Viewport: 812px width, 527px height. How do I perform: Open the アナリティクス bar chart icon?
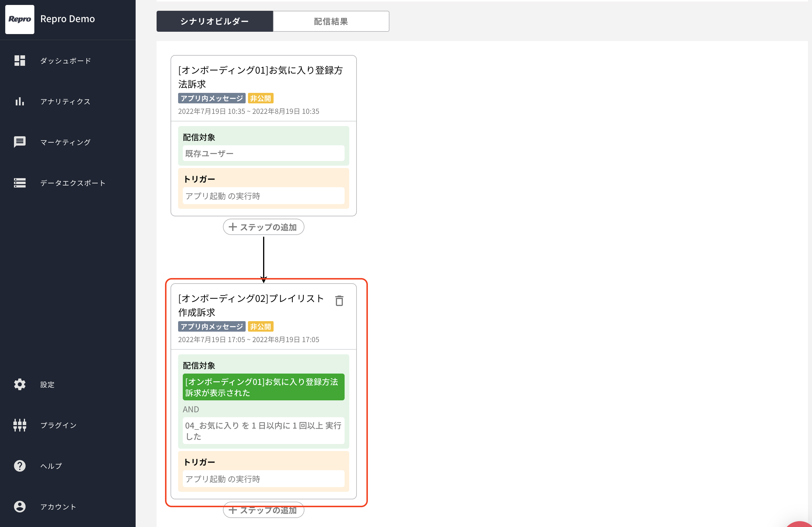coord(20,101)
